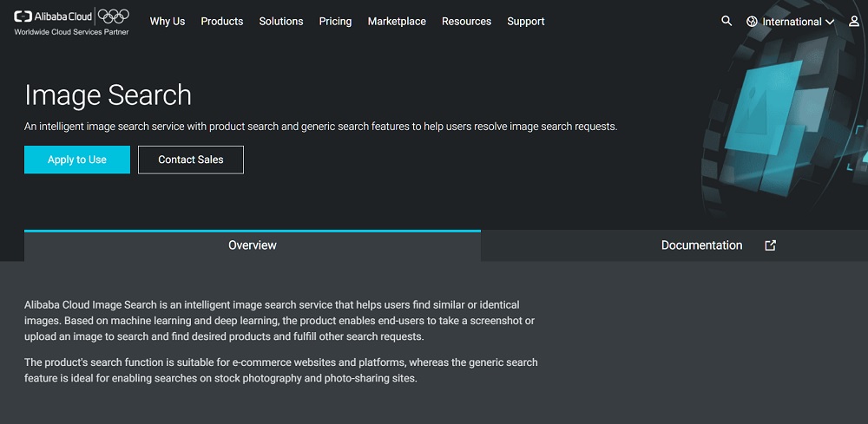Click the Olympic rings logo
868x424 pixels.
pos(114,16)
